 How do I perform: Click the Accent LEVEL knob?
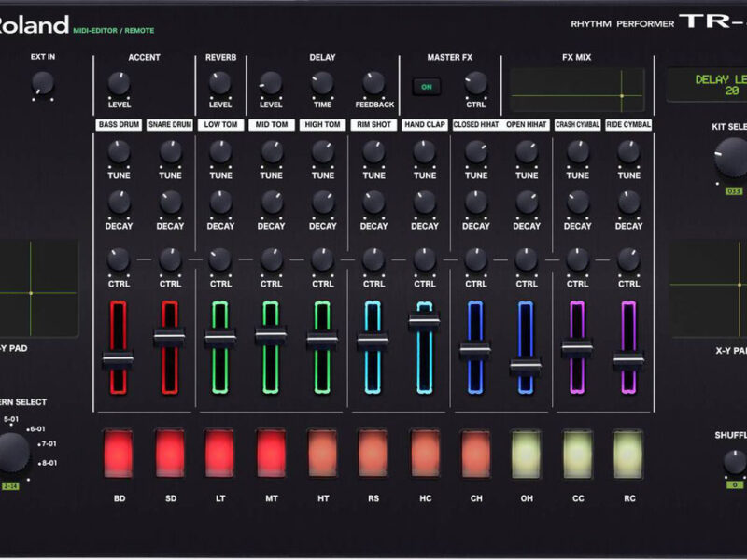(x=119, y=83)
